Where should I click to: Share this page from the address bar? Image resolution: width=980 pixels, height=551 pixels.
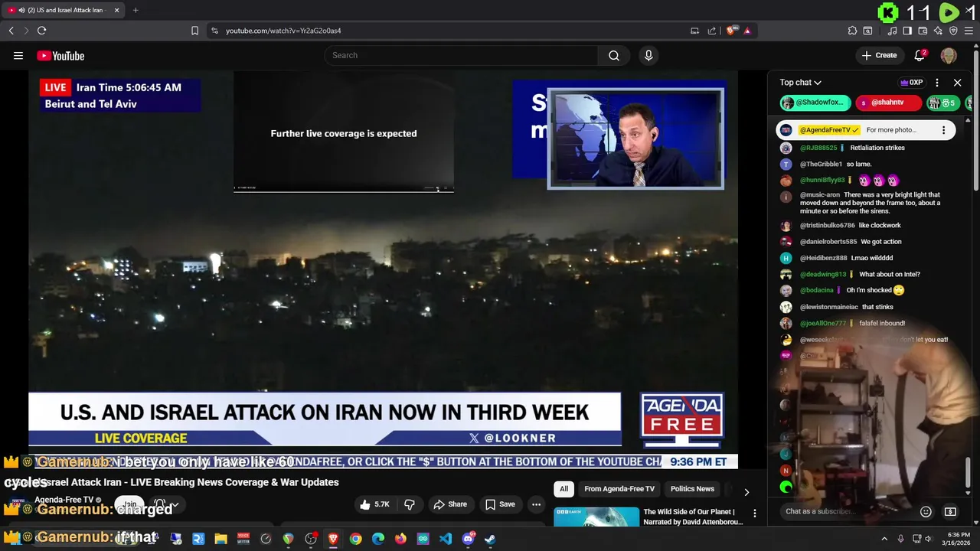[x=712, y=31]
